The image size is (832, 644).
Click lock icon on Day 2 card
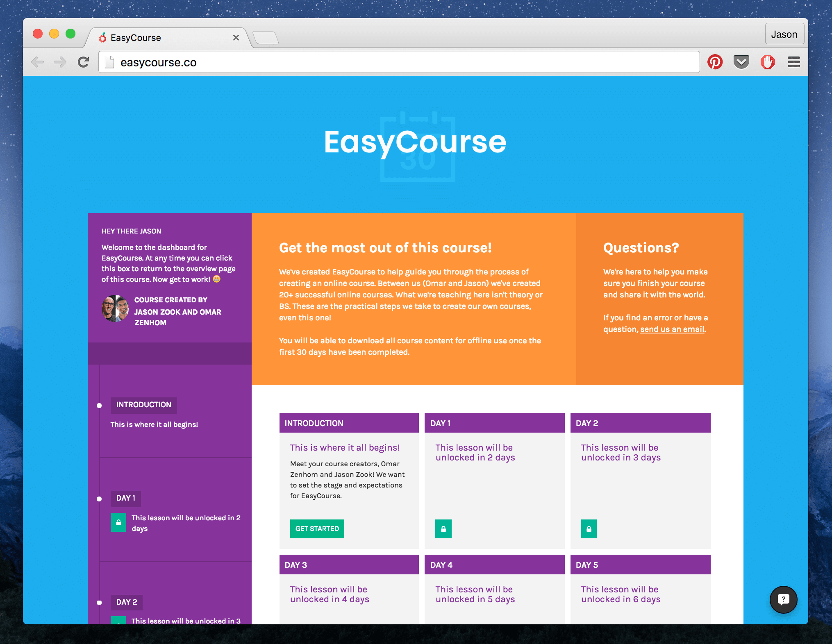pyautogui.click(x=589, y=528)
